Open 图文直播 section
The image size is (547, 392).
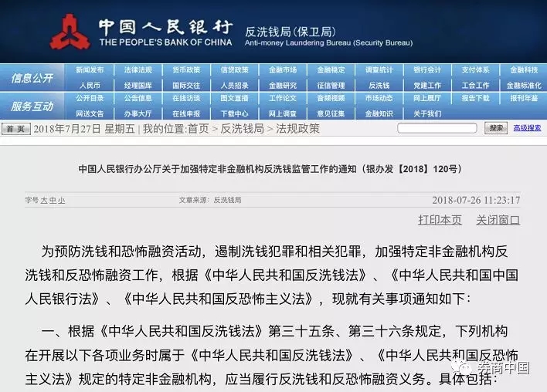(234, 98)
